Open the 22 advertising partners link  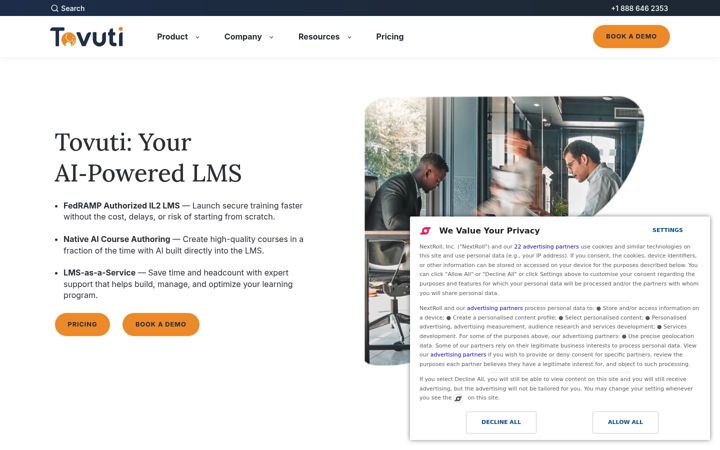pyautogui.click(x=546, y=247)
